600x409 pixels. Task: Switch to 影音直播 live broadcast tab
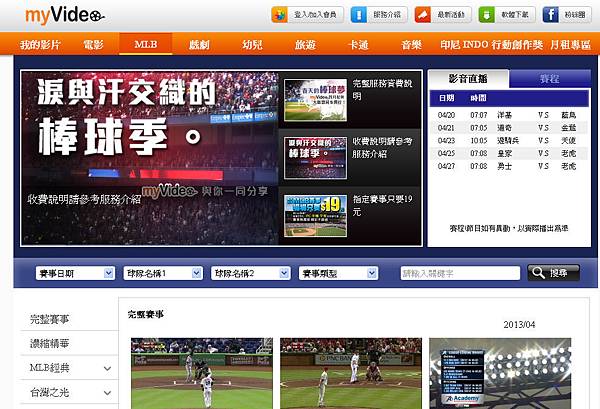coord(468,79)
